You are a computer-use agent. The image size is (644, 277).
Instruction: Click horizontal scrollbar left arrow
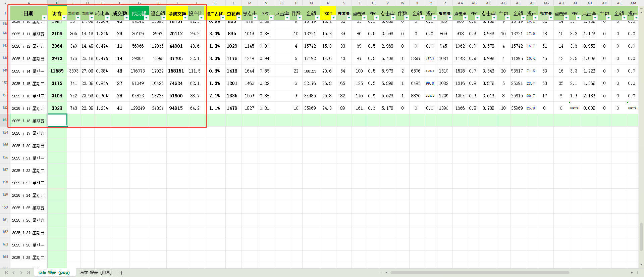click(x=386, y=273)
